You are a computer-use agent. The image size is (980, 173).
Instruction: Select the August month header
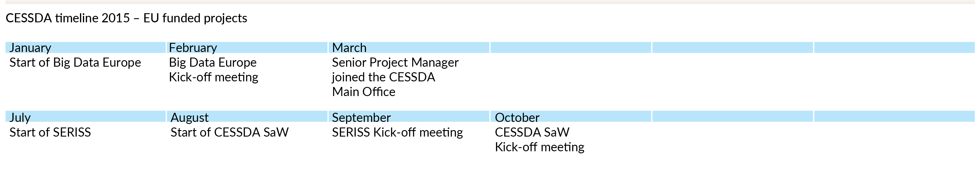pos(247,117)
